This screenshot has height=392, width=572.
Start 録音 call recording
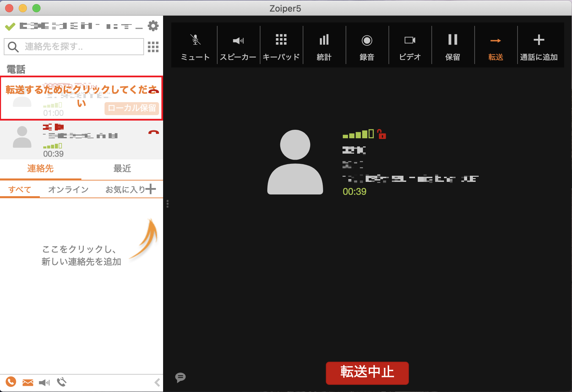(367, 45)
